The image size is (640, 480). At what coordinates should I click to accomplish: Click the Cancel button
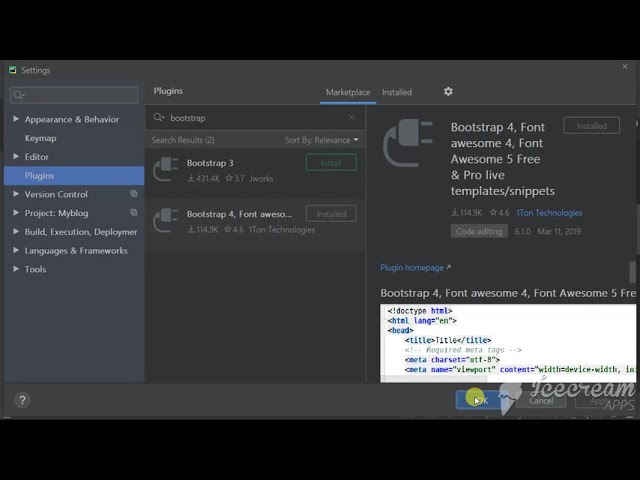point(541,400)
